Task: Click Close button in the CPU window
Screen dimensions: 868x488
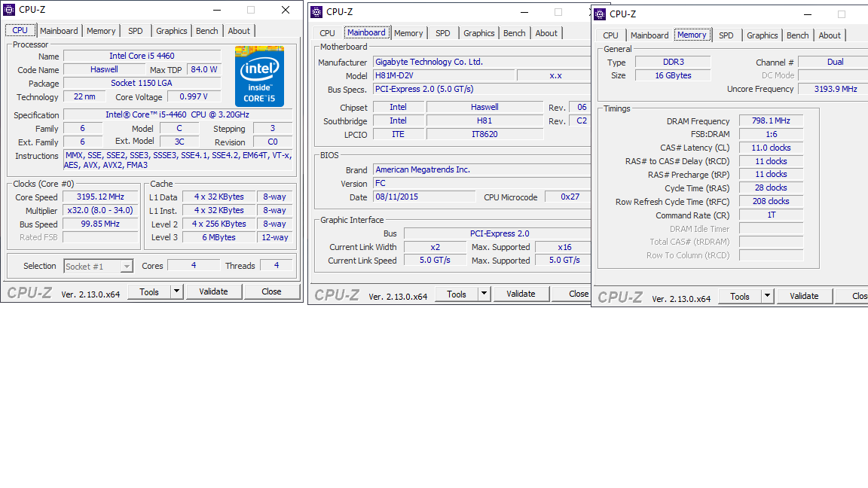Action: (271, 291)
